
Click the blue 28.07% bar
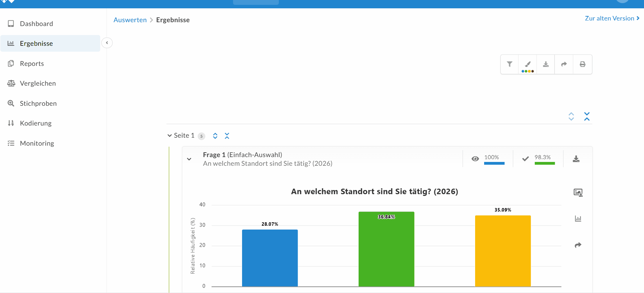[x=270, y=258]
